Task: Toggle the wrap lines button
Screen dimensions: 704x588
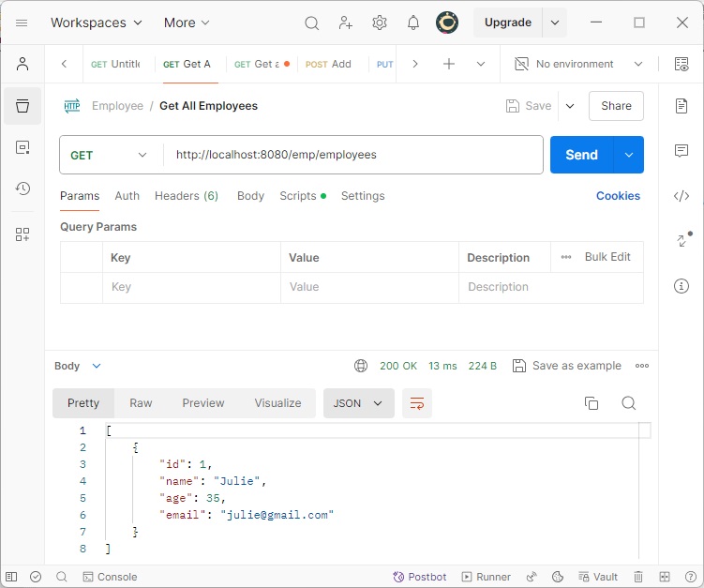Action: (x=417, y=403)
